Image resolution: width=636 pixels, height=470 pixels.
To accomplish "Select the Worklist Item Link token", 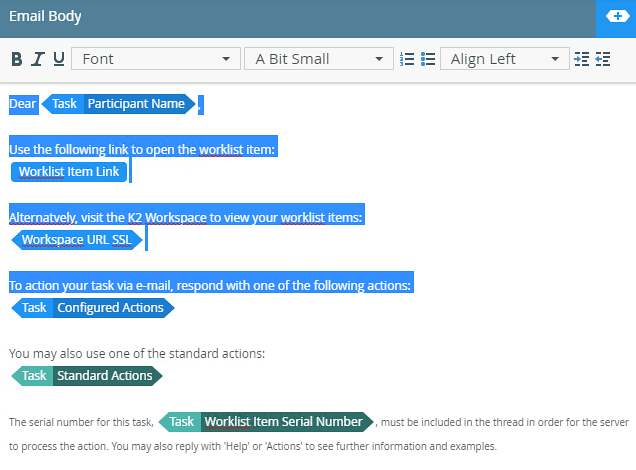I will [69, 171].
